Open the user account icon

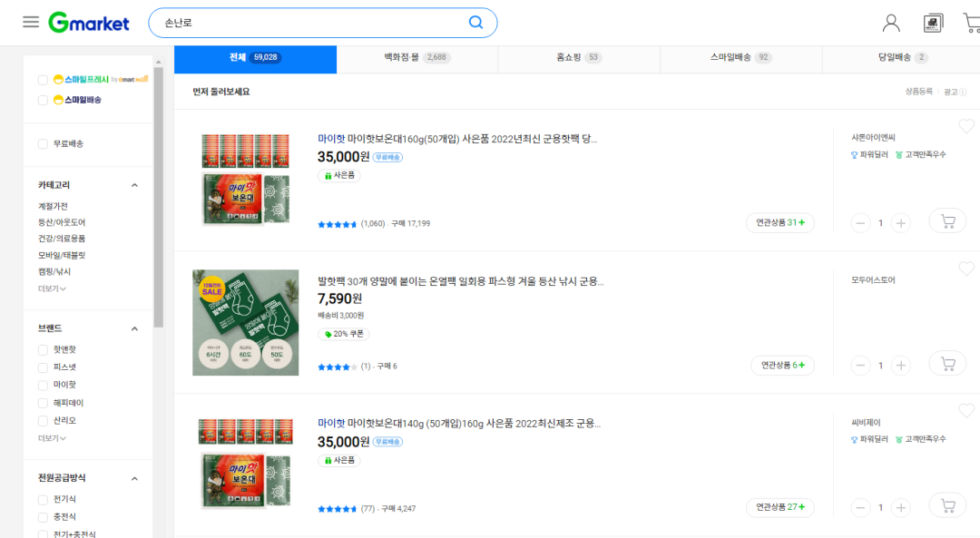tap(891, 23)
